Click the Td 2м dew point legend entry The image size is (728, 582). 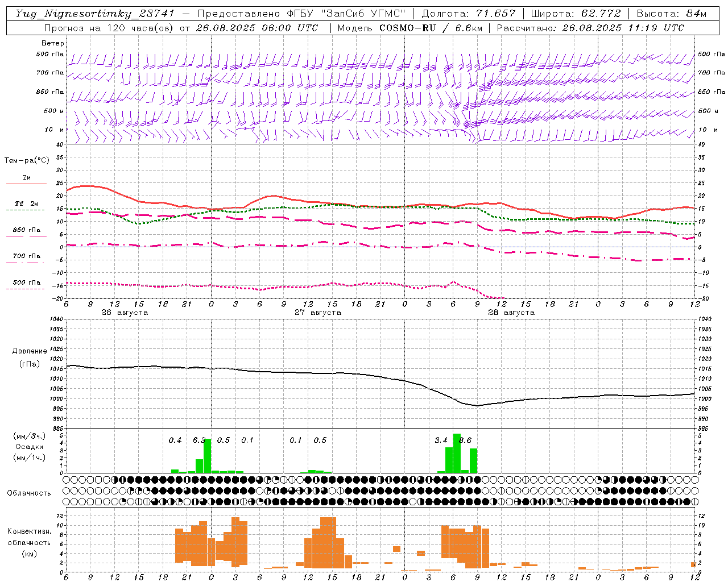(27, 203)
